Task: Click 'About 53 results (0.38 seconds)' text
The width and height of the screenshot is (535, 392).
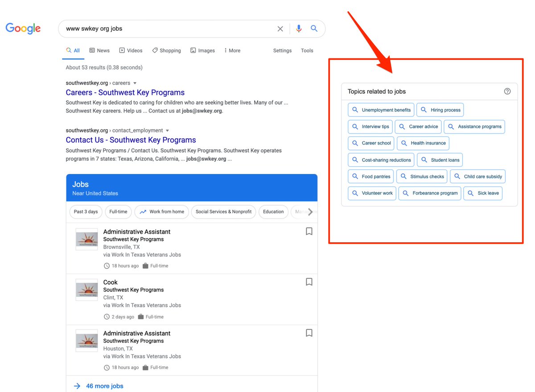Action: click(x=104, y=67)
